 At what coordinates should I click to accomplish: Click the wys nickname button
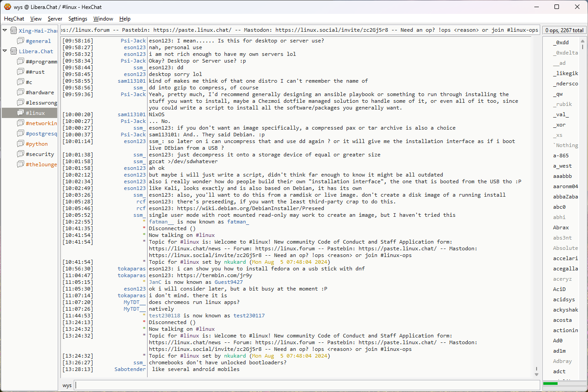tap(67, 385)
